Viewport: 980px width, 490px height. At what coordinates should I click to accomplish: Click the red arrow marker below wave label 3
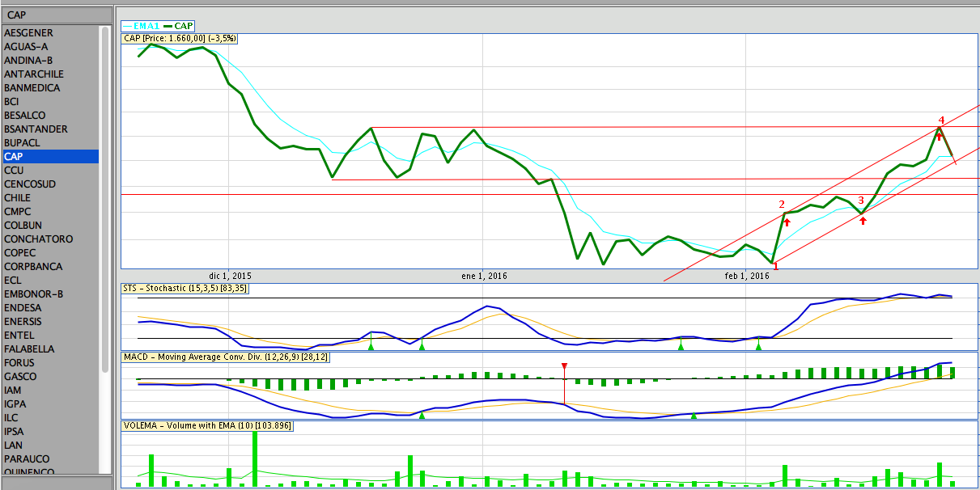[863, 219]
